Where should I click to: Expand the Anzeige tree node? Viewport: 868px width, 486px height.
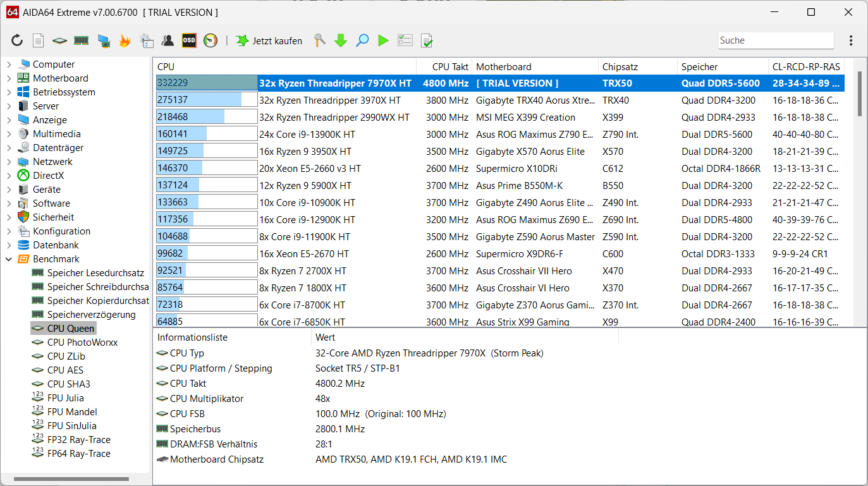point(9,120)
